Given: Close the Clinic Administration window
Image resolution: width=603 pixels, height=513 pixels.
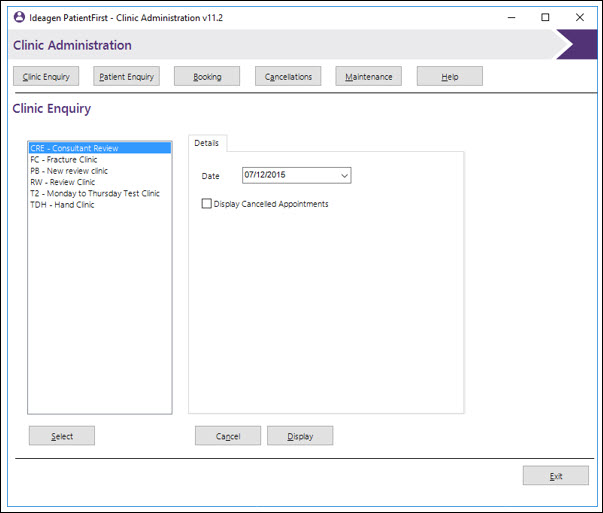Looking at the screenshot, I should tap(580, 17).
